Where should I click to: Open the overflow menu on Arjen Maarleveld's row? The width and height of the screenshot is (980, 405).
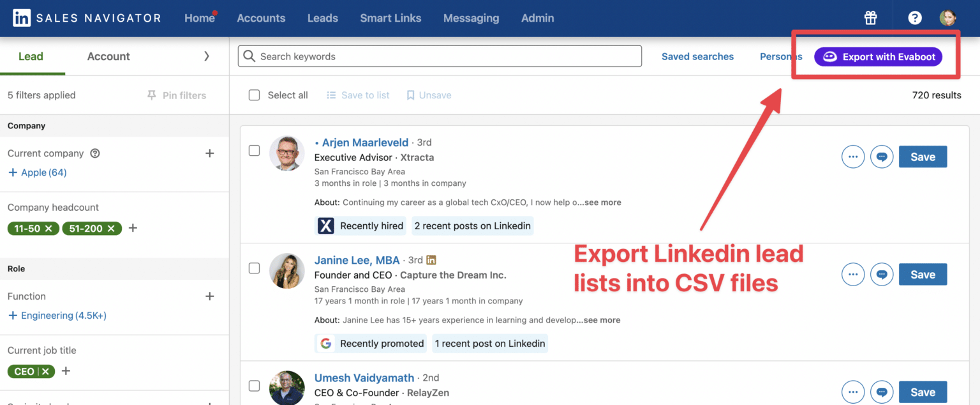(853, 157)
